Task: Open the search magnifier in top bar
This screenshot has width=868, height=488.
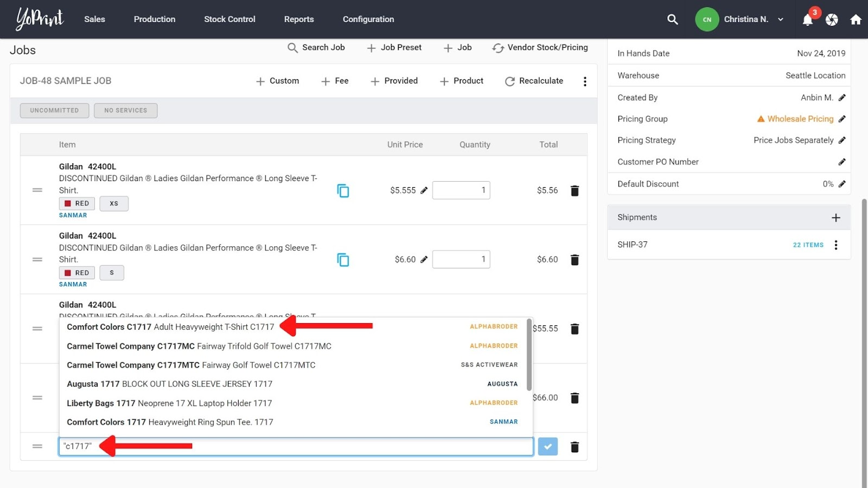Action: 673,20
